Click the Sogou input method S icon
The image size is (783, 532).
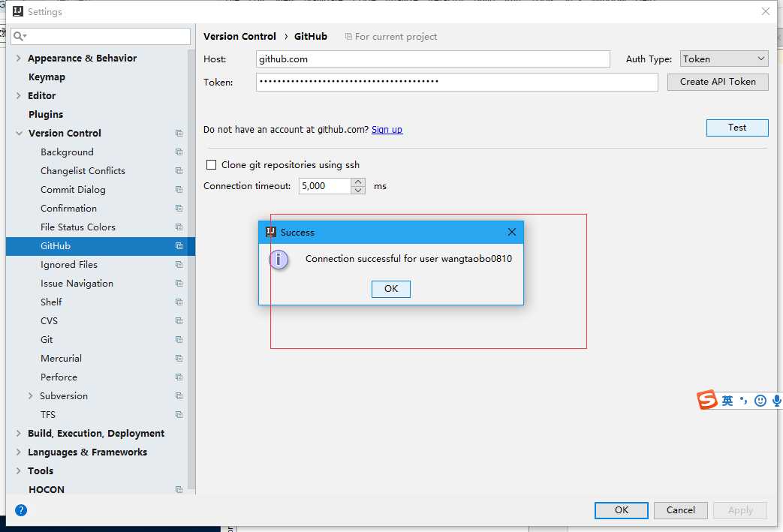707,400
